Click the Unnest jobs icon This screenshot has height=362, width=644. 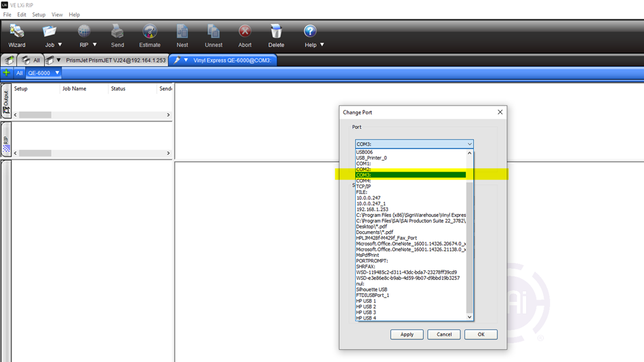tap(214, 35)
